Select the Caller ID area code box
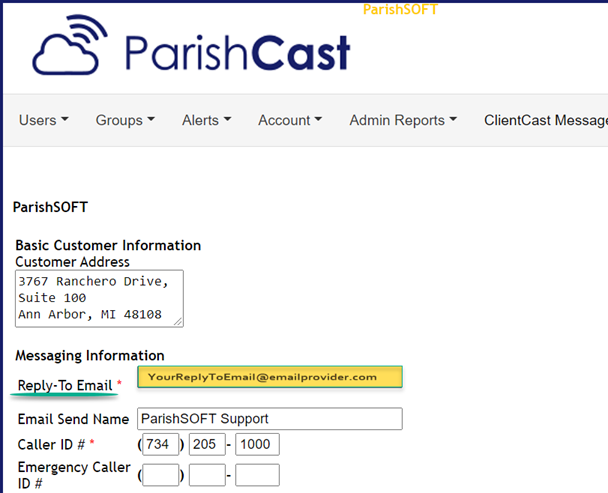This screenshot has width=608, height=493. pos(161,444)
